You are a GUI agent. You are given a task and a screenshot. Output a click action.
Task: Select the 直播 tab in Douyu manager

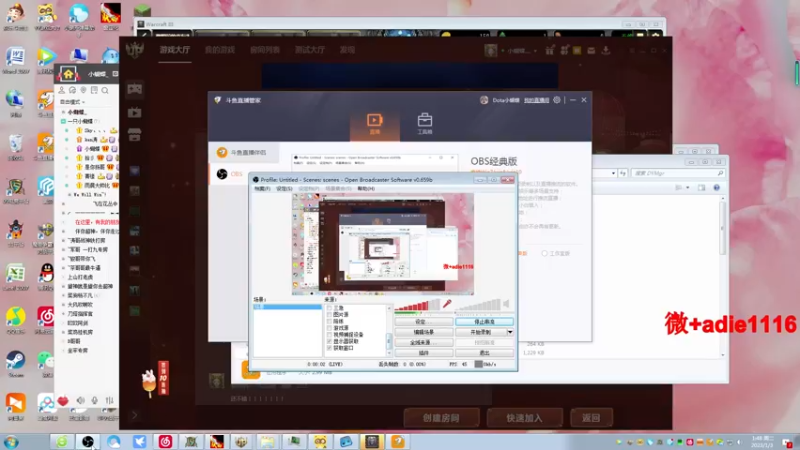374,124
